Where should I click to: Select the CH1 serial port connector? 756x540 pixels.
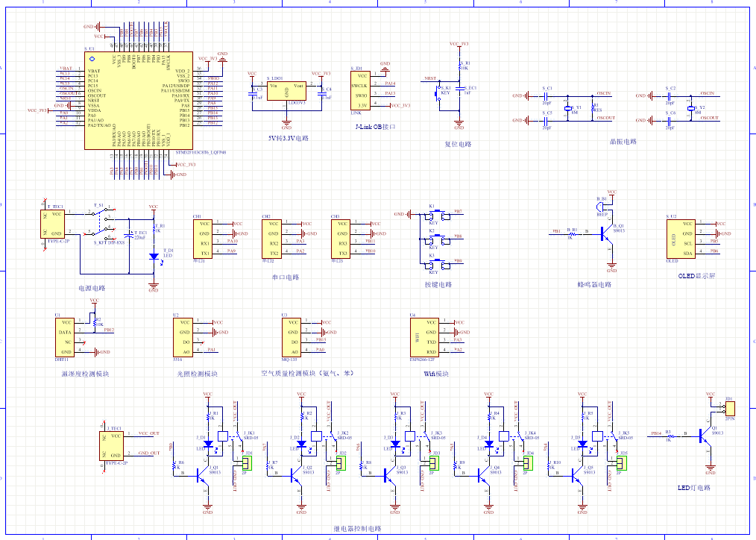click(x=202, y=238)
